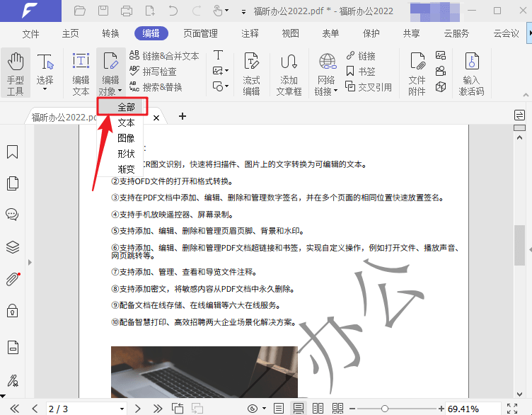Switch to single page view mode
532x415 pixels.
[279, 409]
